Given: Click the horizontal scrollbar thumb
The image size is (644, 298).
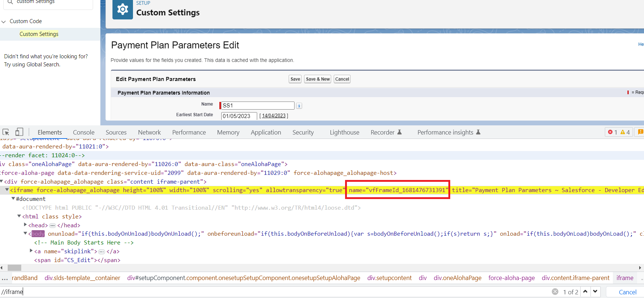Looking at the screenshot, I should point(15,268).
